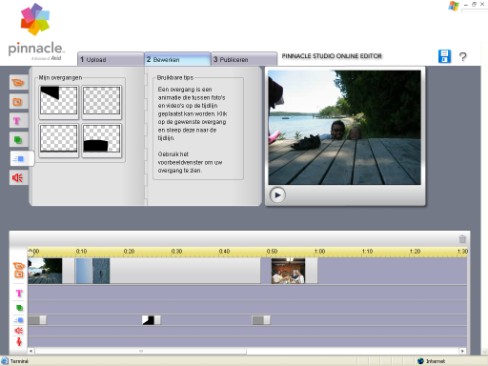This screenshot has height=366, width=488.
Task: Open help via the question mark
Action: click(x=463, y=57)
